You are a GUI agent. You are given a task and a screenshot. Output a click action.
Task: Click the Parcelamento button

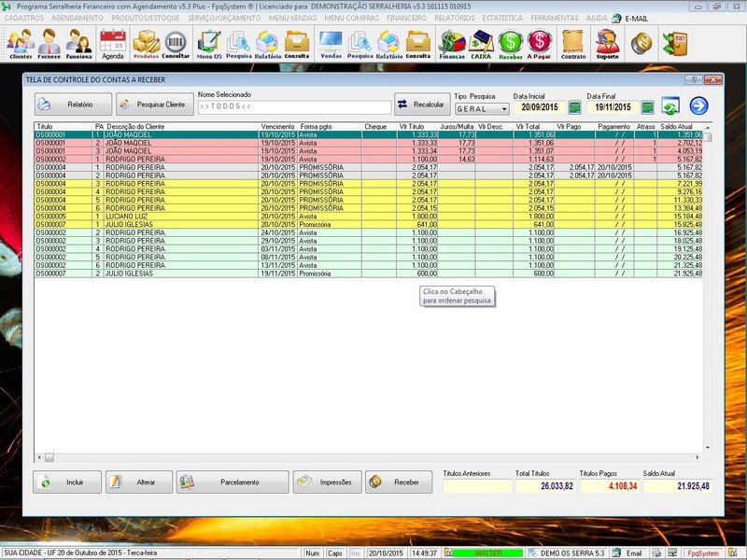(233, 482)
